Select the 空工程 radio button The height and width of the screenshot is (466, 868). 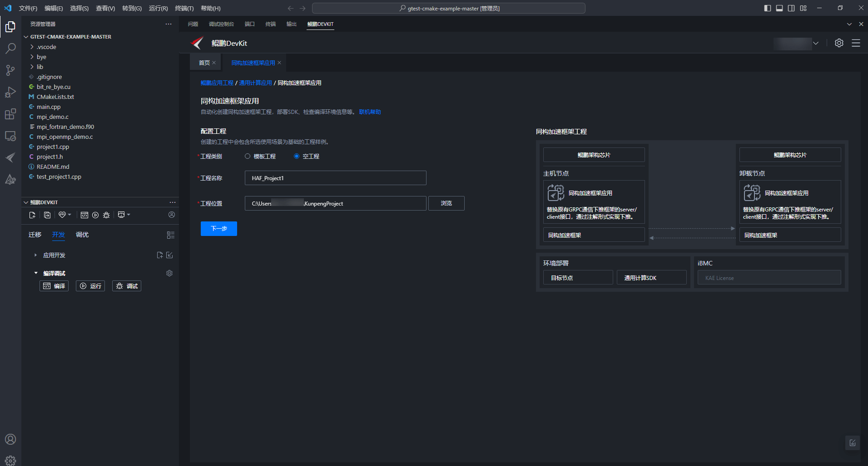click(x=297, y=156)
